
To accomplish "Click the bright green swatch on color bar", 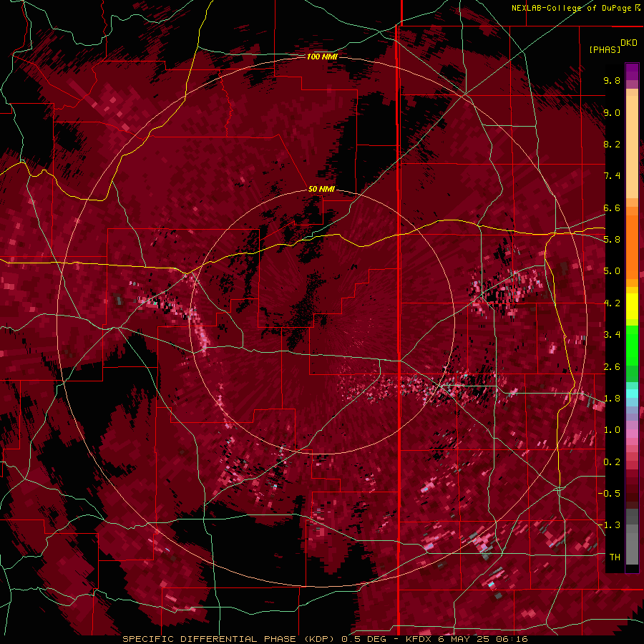I will pyautogui.click(x=632, y=345).
